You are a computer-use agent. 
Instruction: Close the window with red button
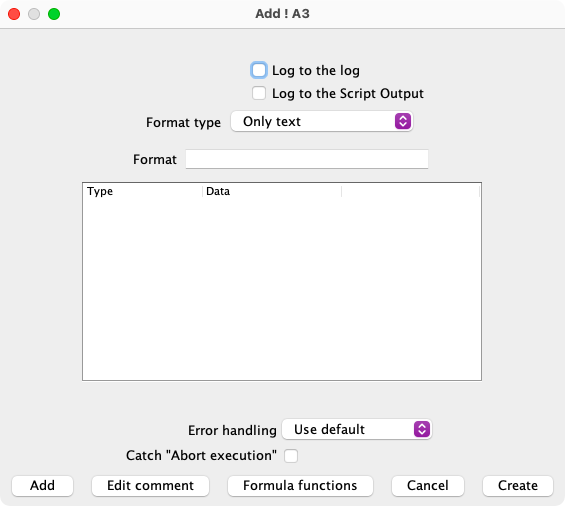click(14, 14)
